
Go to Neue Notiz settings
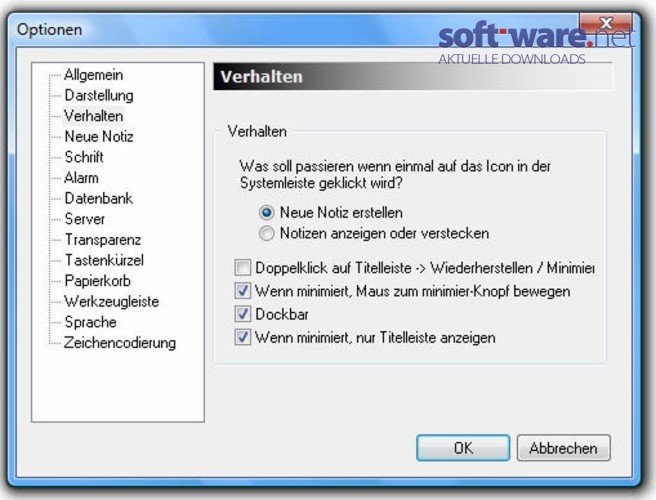point(99,136)
